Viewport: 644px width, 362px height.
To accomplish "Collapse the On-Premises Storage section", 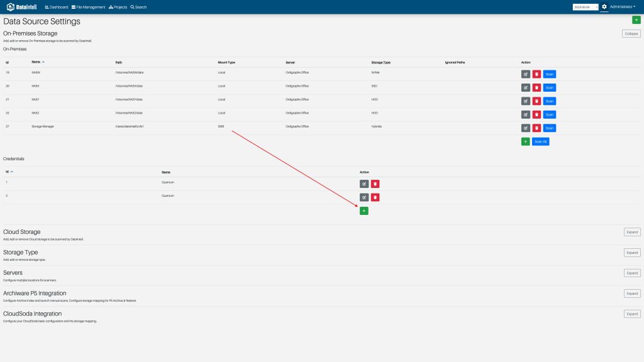I will coord(631,34).
